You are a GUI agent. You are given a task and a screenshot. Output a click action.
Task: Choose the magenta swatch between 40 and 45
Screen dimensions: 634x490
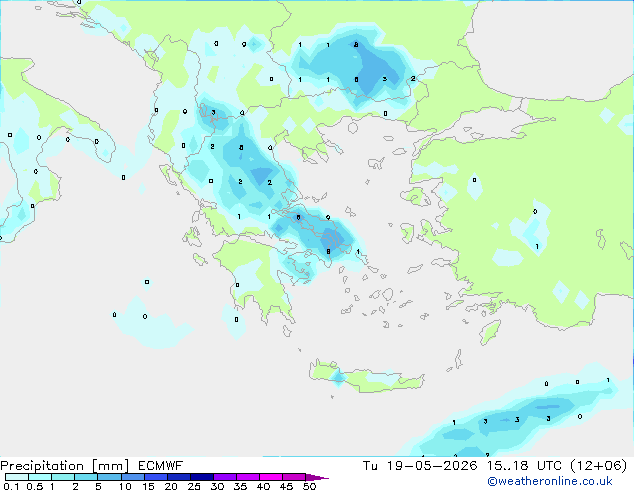[271, 477]
